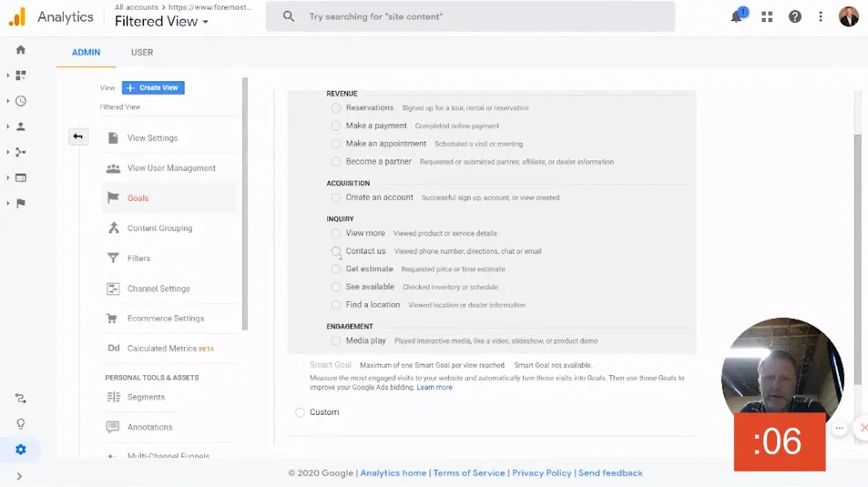Open Conversions flag icon in sidebar
This screenshot has width=868, height=487.
(x=21, y=203)
